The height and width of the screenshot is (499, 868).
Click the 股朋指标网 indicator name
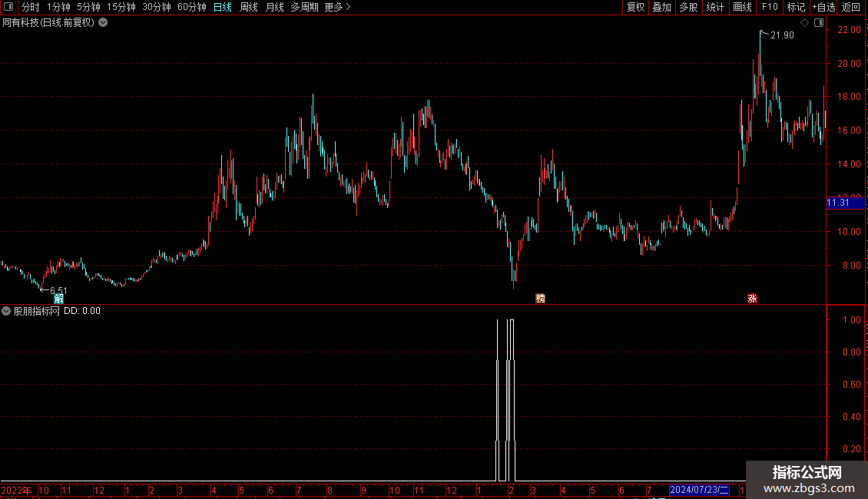coord(37,311)
